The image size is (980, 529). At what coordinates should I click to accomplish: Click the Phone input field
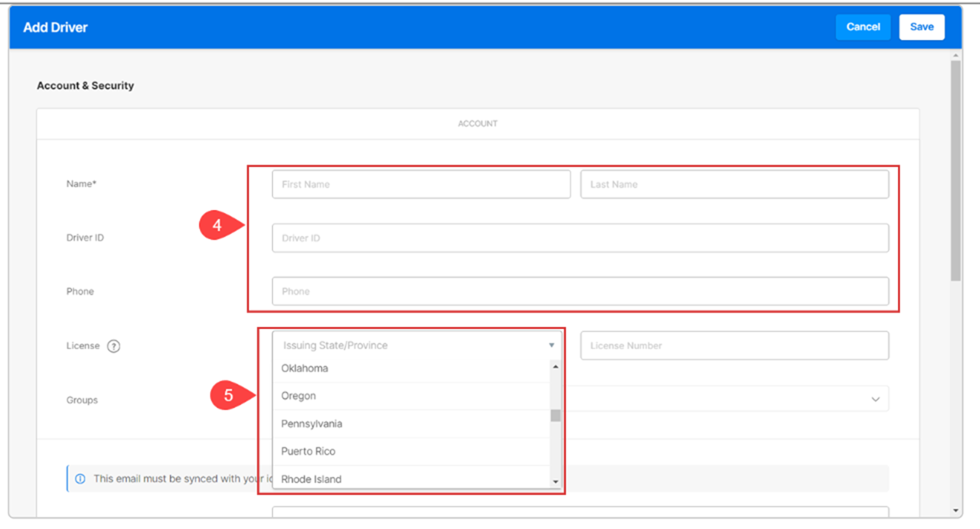[580, 292]
